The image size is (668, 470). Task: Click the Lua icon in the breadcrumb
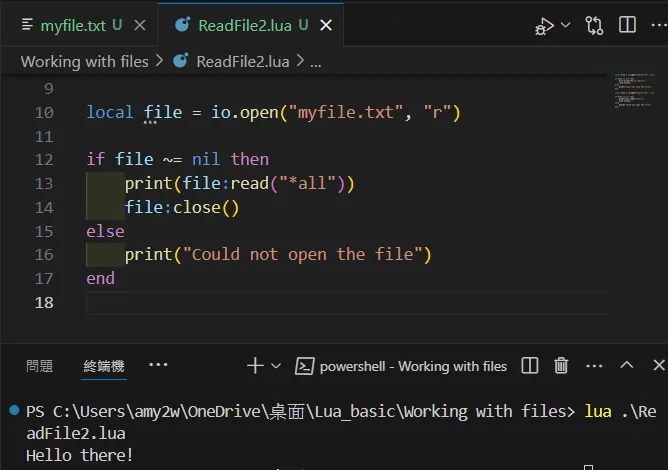(x=181, y=61)
